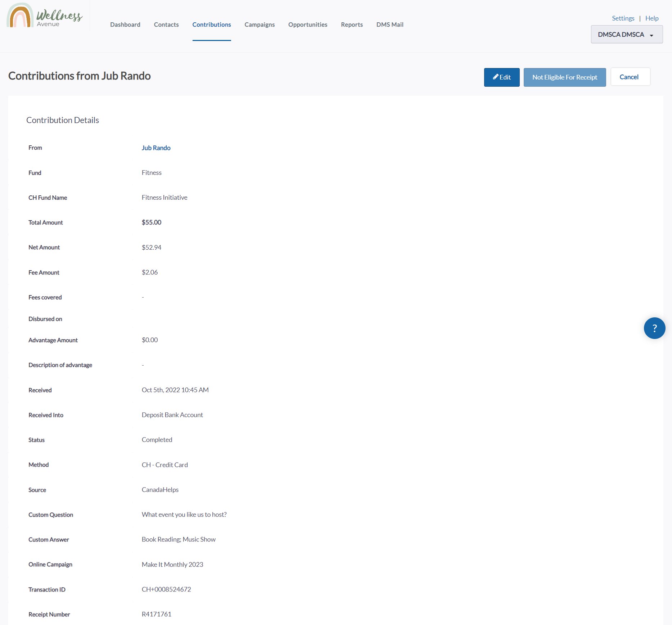672x625 pixels.
Task: Click the Edit button
Action: tap(502, 77)
